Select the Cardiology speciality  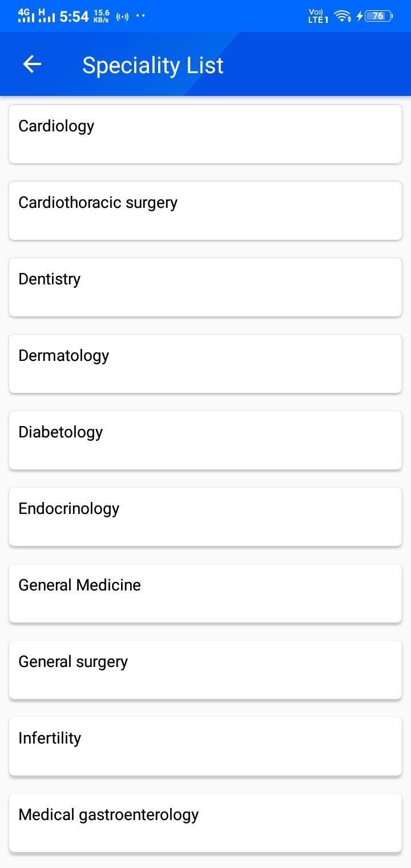(x=205, y=134)
